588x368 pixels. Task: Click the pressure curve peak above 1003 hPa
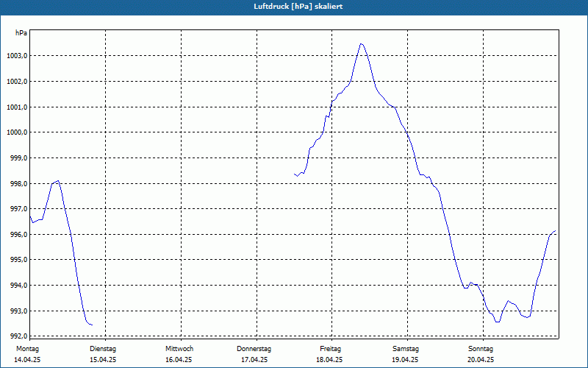point(361,44)
